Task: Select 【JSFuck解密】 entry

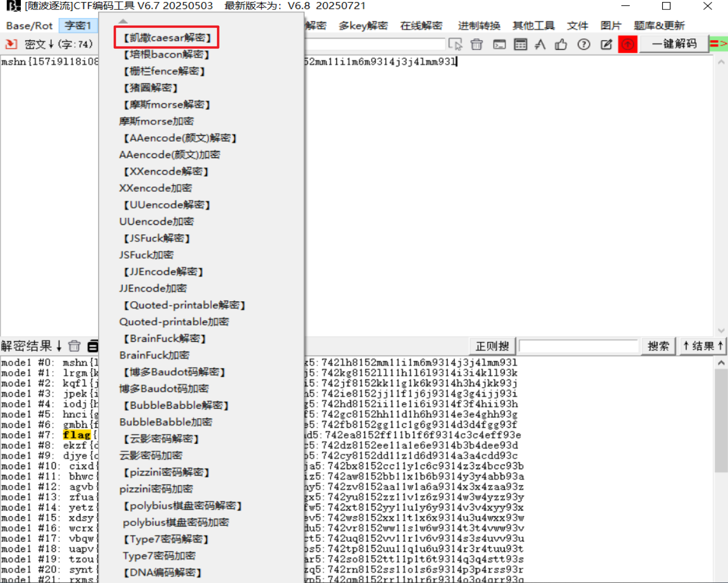Action: point(156,238)
